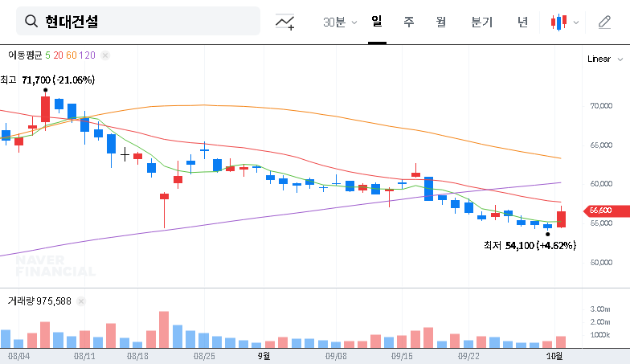Click the candlestick chart type icon
This screenshot has height=364, width=630.
coord(558,22)
